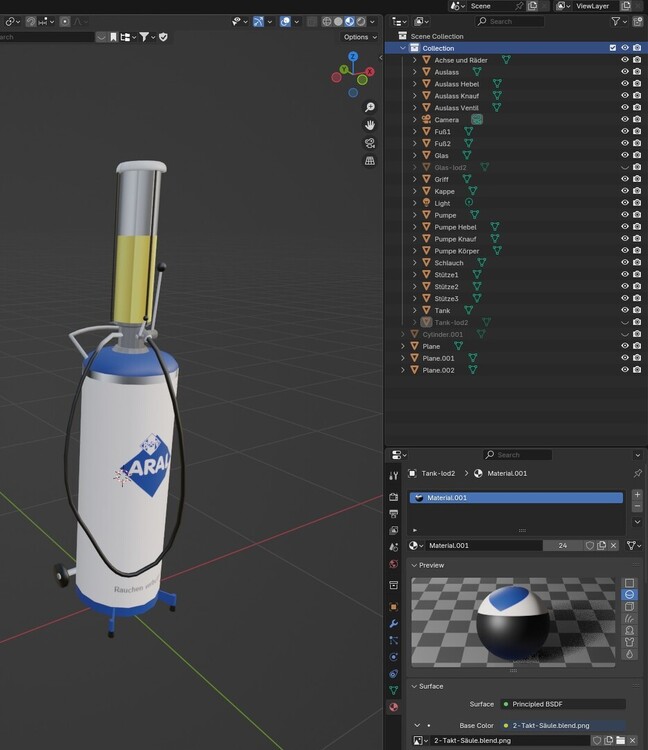
Task: Open the outliner filter dropdown
Action: click(619, 21)
